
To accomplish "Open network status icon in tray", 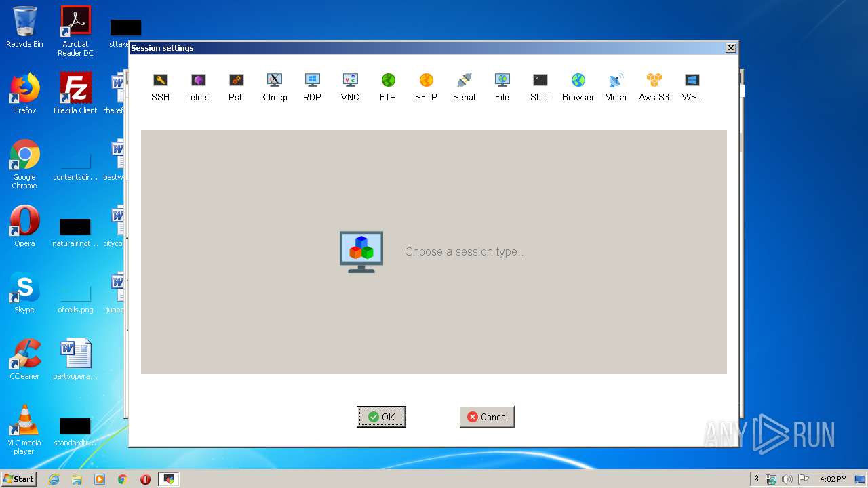I will [771, 479].
